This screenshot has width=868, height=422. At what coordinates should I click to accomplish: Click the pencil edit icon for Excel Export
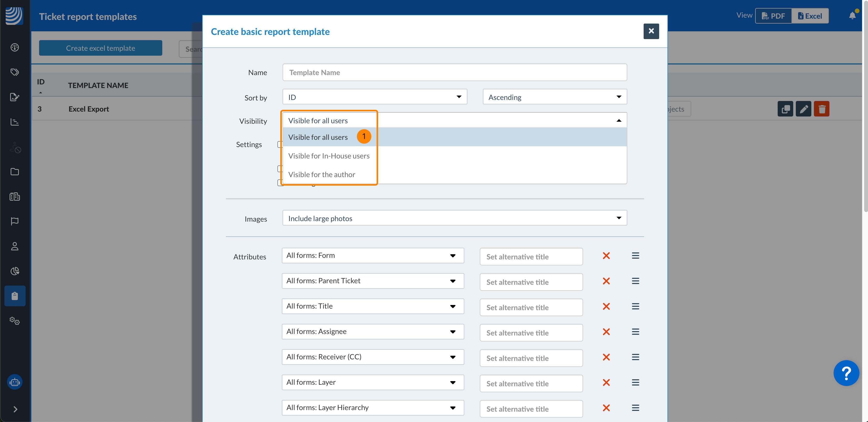803,109
